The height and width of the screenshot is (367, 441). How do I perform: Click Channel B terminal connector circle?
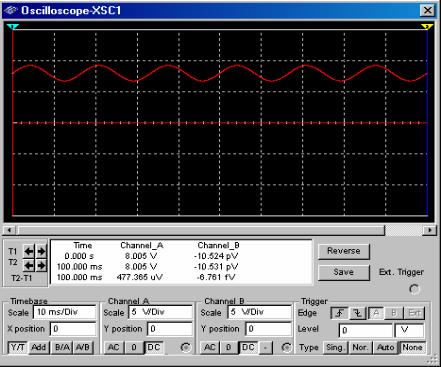click(x=286, y=347)
